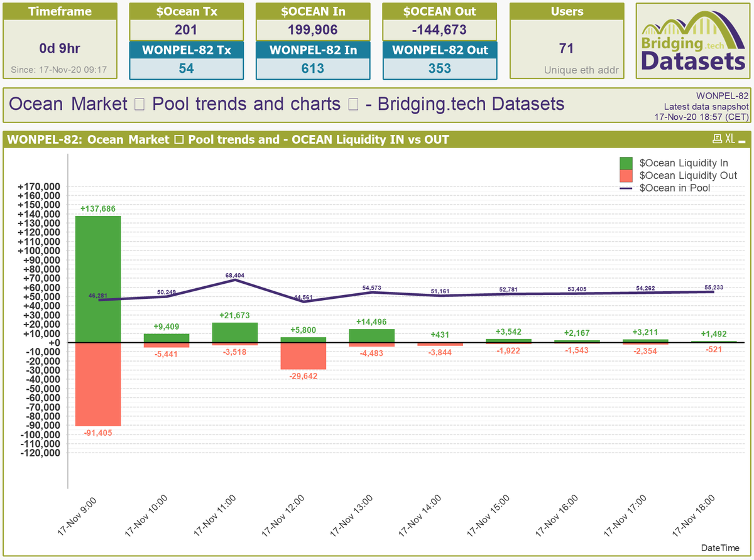Click the Ocean Market Pool trends page title
This screenshot has width=754, height=560.
tap(287, 104)
